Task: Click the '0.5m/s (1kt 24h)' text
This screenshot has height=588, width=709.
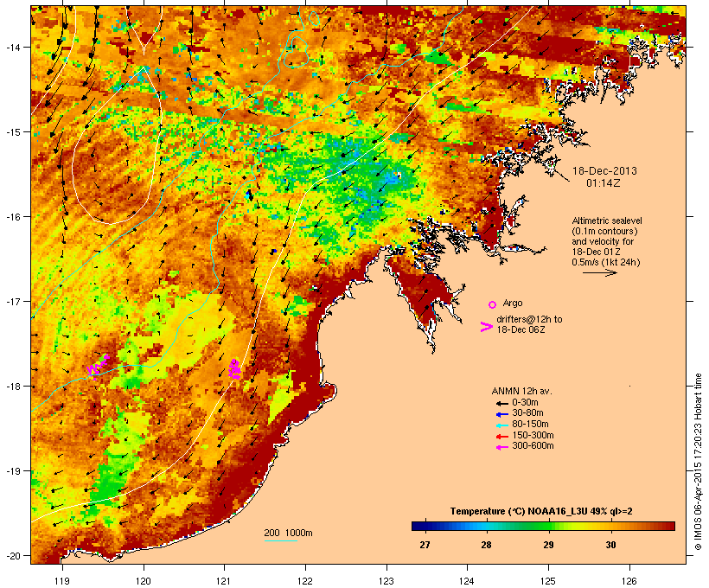Action: coord(606,262)
